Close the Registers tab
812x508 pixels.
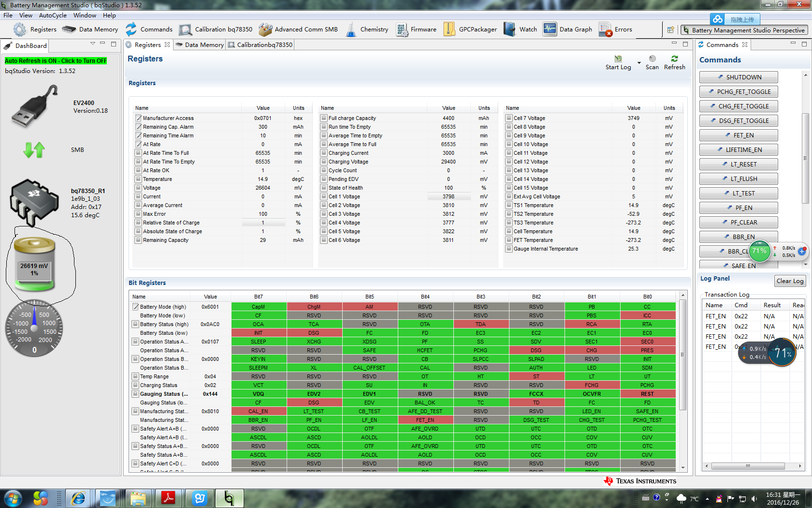tap(167, 45)
